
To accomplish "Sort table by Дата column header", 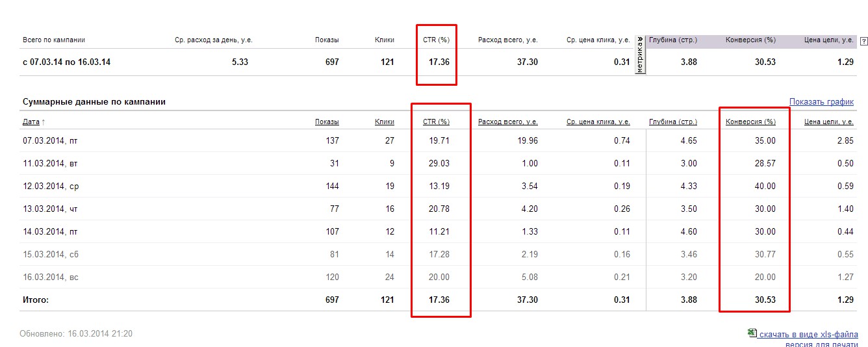I will pos(31,122).
